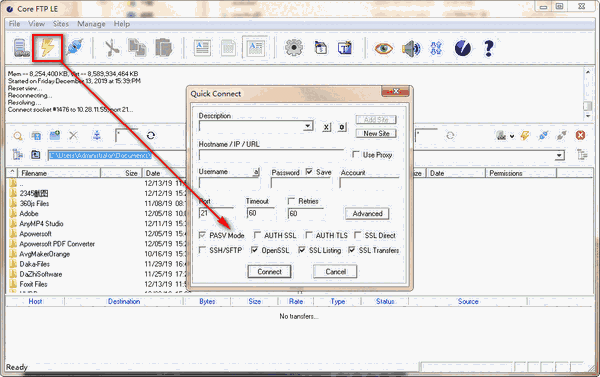Click the eye view icon
The width and height of the screenshot is (600, 377).
[383, 49]
